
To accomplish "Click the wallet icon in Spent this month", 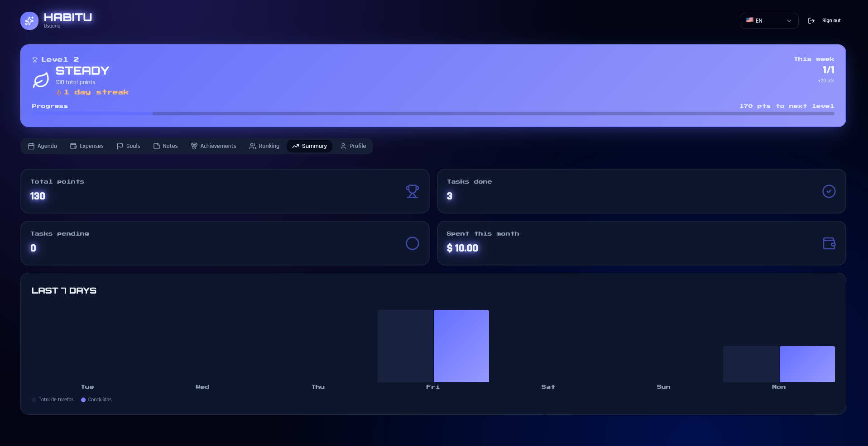I will 829,243.
